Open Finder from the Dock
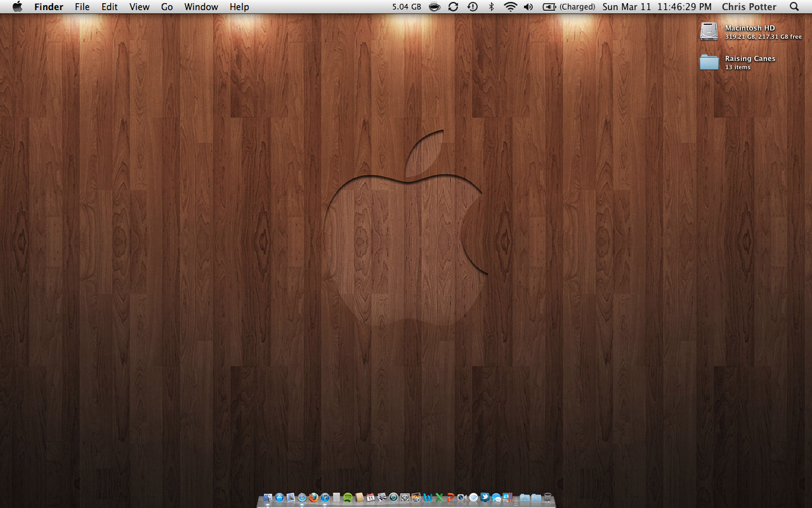812x508 pixels. pyautogui.click(x=268, y=498)
